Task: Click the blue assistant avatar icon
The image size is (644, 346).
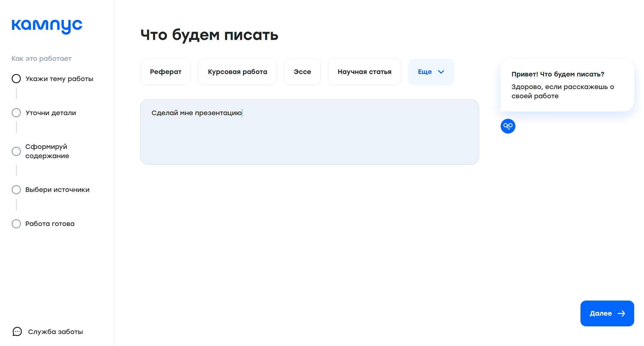Action: click(508, 126)
